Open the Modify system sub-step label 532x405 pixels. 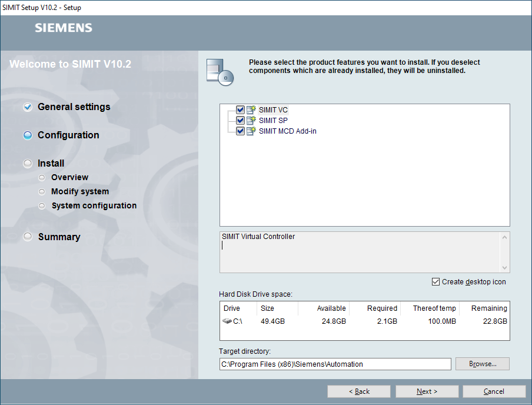click(x=80, y=191)
